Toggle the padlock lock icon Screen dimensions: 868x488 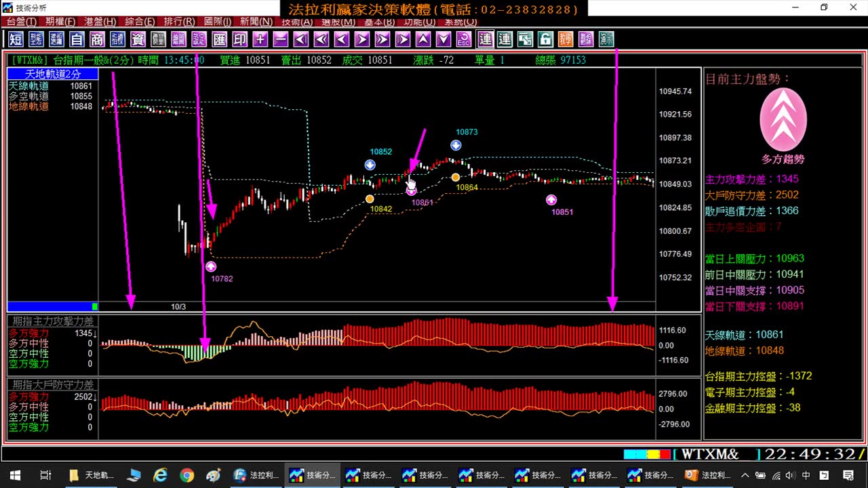tap(545, 39)
